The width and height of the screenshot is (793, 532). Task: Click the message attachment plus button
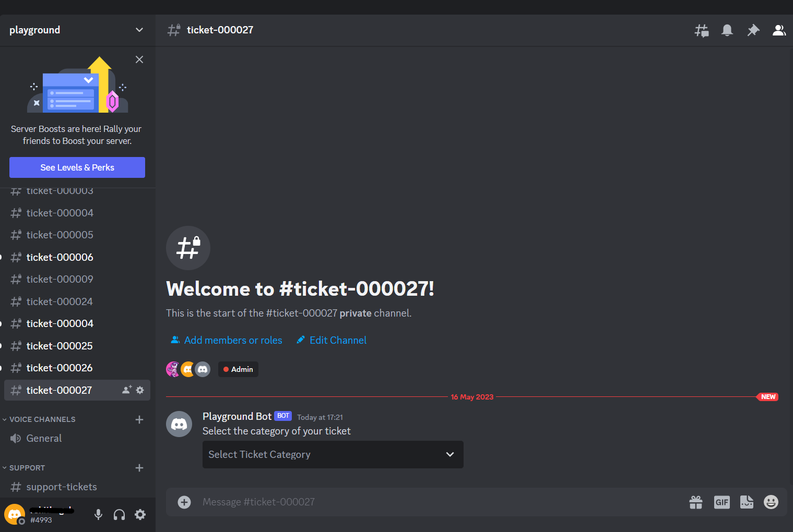(x=184, y=502)
